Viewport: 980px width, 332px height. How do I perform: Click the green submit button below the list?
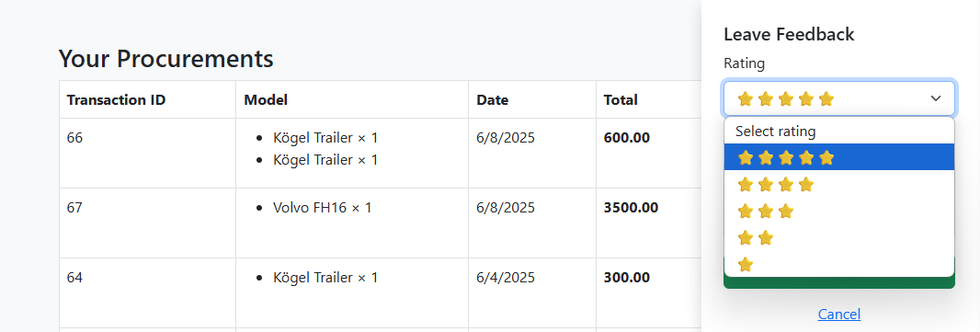[x=838, y=282]
